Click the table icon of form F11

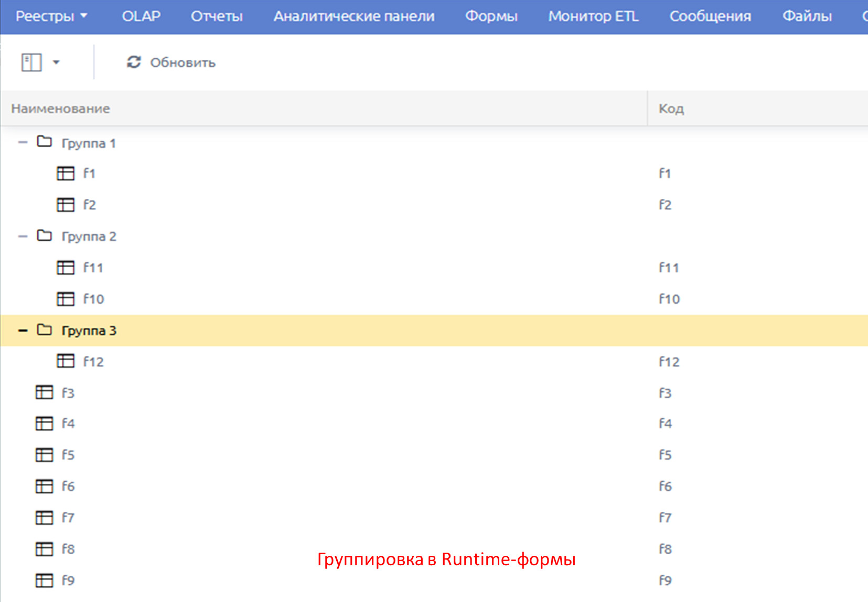point(66,268)
